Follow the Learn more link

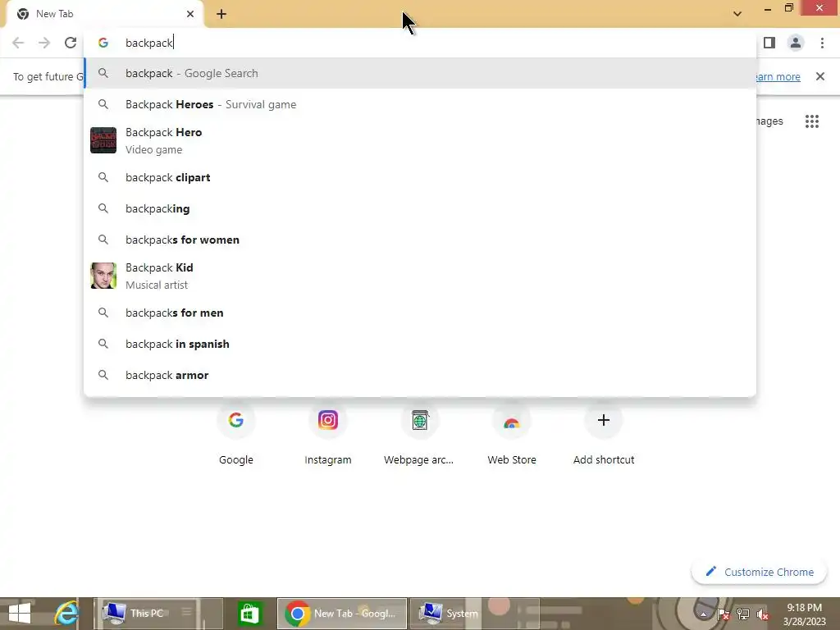[778, 76]
